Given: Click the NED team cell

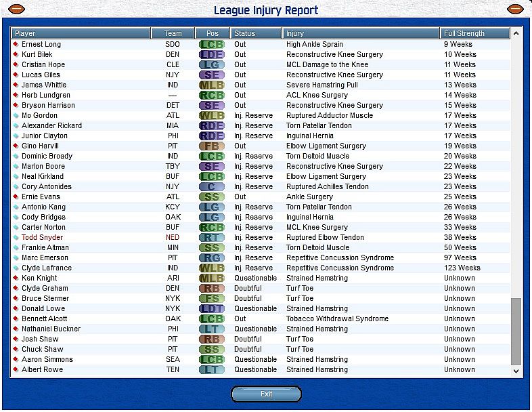Looking at the screenshot, I should click(173, 237).
